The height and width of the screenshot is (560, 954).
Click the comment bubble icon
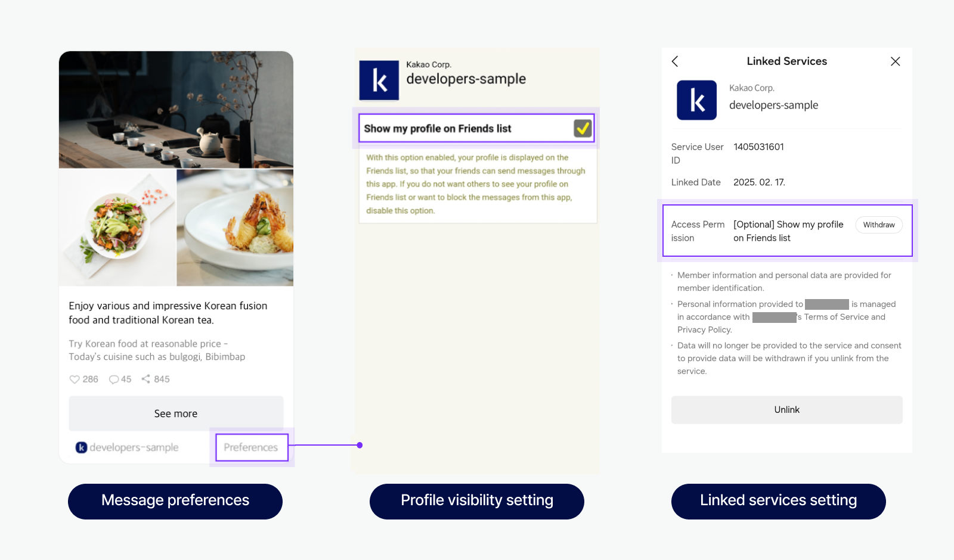[x=114, y=379]
